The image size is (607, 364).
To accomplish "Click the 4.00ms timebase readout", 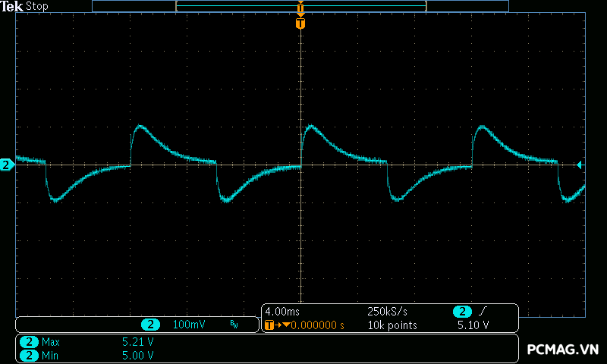I will (x=283, y=312).
